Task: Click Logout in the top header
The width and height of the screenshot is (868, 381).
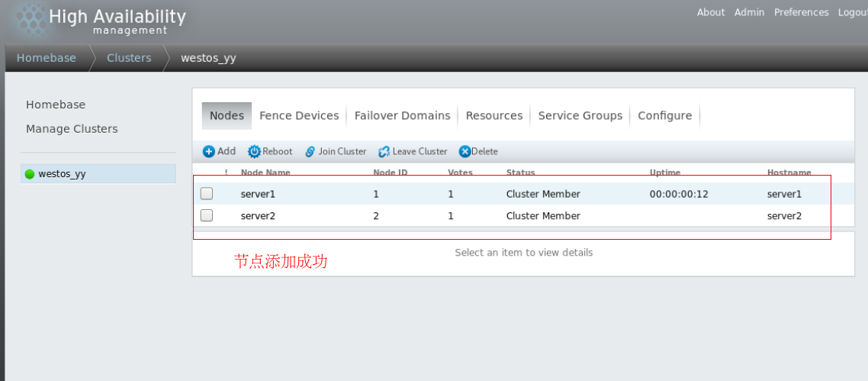Action: 853,12
